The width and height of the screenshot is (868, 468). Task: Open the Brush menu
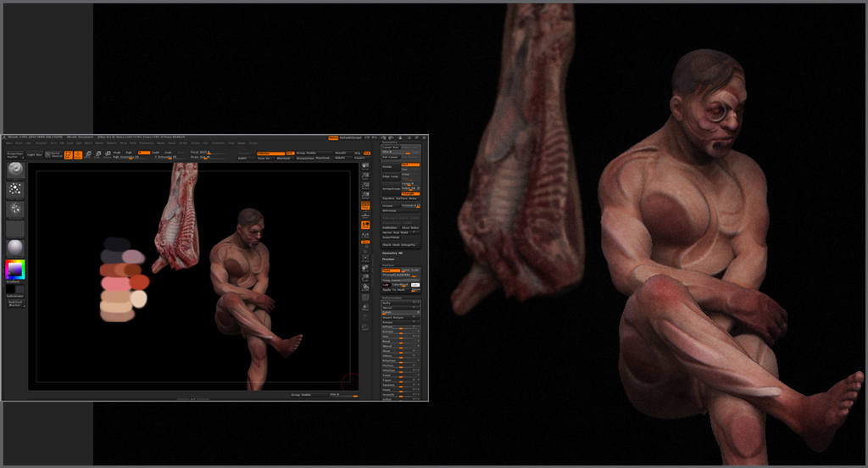click(19, 143)
